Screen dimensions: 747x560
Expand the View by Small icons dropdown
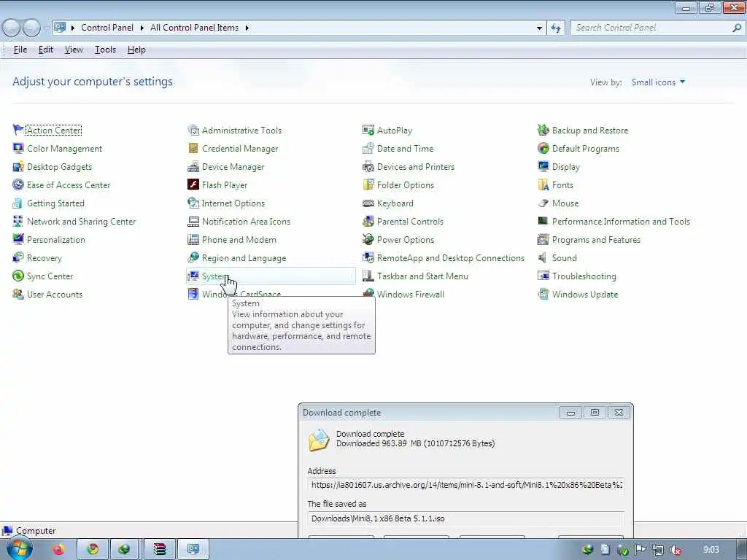[659, 82]
